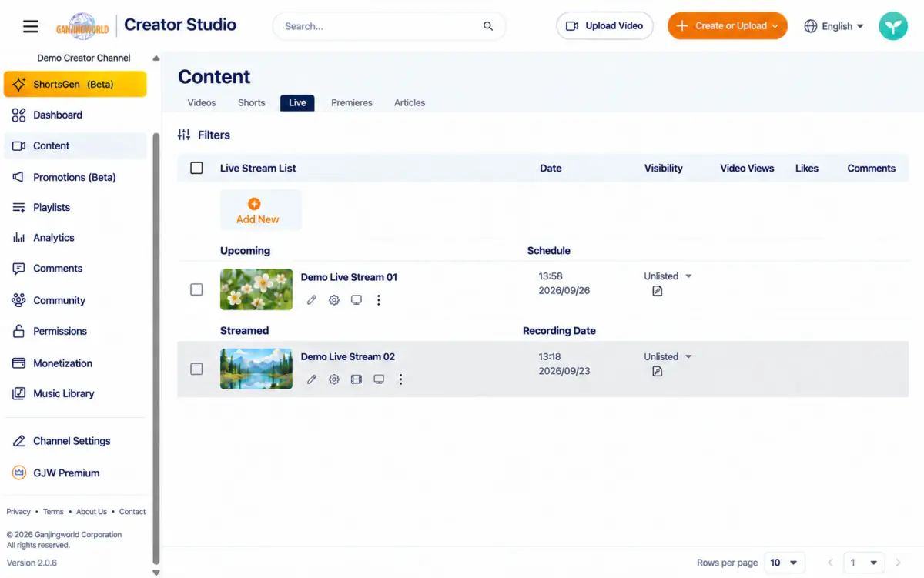The height and width of the screenshot is (578, 924).
Task: Switch to the Videos tab
Action: point(202,103)
